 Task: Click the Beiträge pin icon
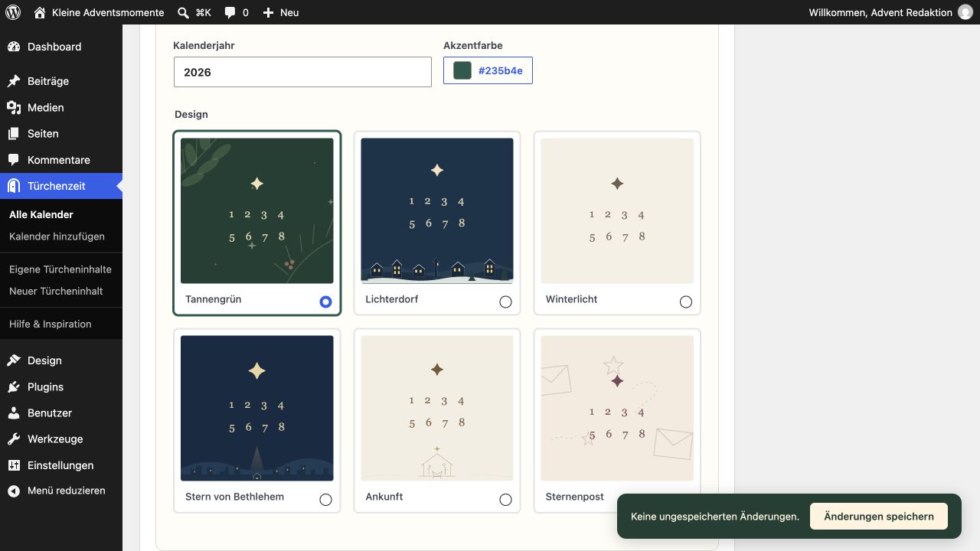tap(14, 81)
